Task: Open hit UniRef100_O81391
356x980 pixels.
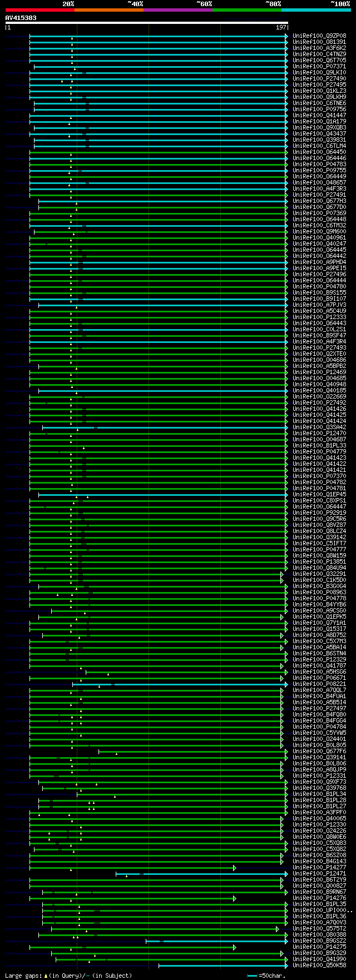Action: pos(319,42)
